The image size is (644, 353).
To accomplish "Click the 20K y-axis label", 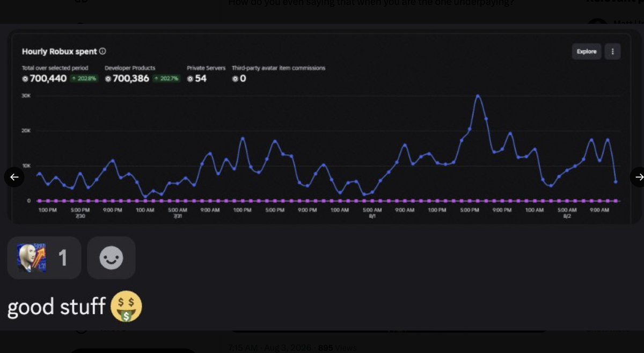I will pyautogui.click(x=26, y=131).
